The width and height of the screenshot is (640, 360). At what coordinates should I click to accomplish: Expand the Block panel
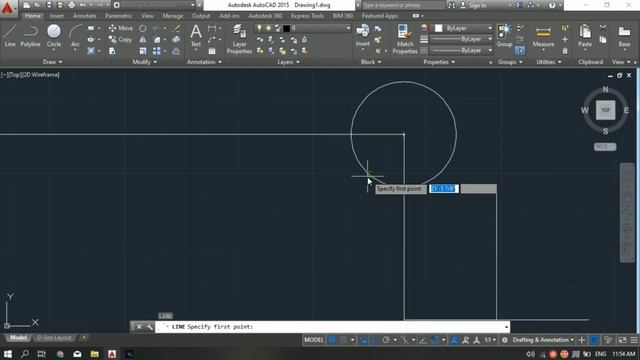[371, 62]
